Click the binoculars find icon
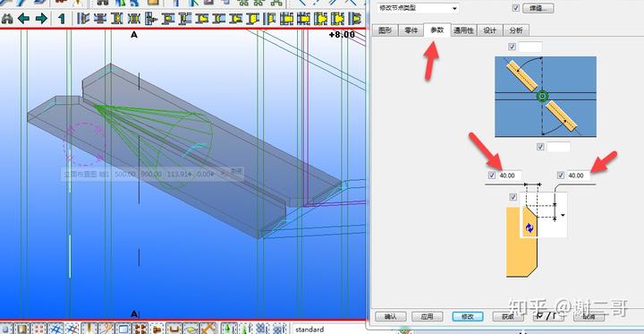 tap(7, 19)
